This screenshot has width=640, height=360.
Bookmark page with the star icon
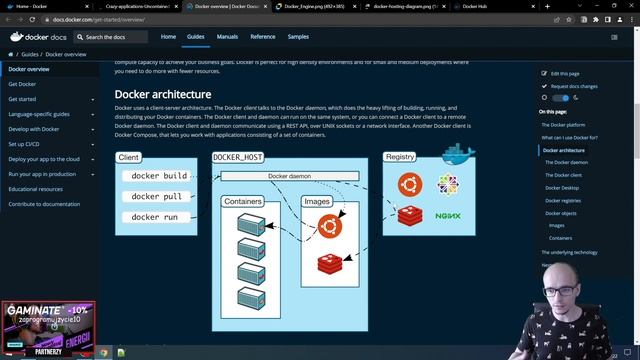pos(569,20)
